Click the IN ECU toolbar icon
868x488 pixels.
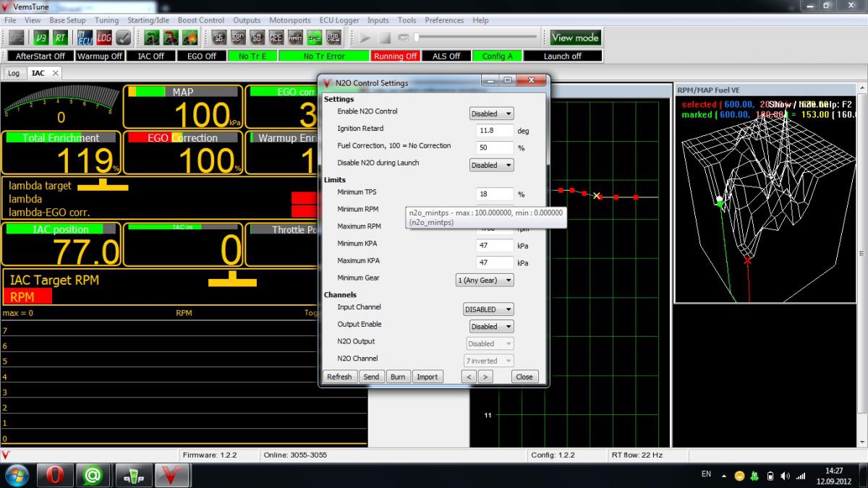tap(85, 38)
